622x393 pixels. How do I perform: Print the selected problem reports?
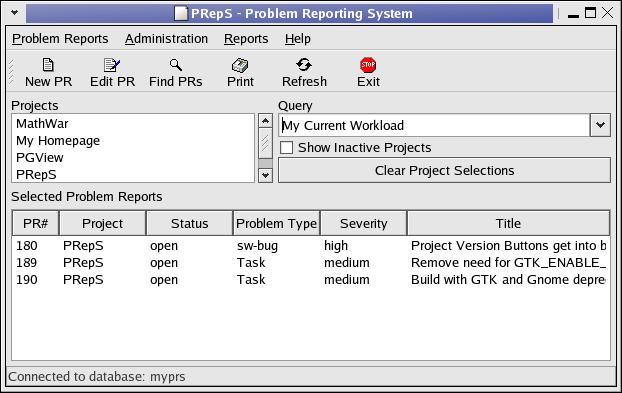(240, 73)
